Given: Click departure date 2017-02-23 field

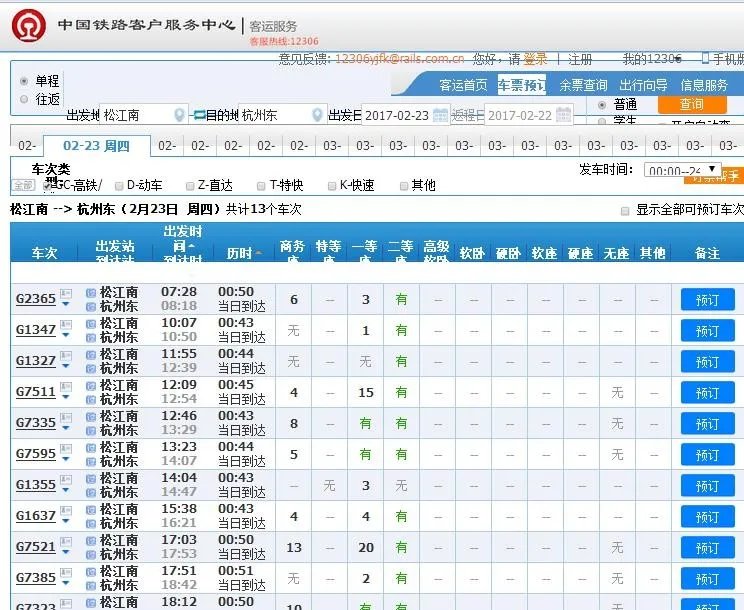Looking at the screenshot, I should click(406, 115).
